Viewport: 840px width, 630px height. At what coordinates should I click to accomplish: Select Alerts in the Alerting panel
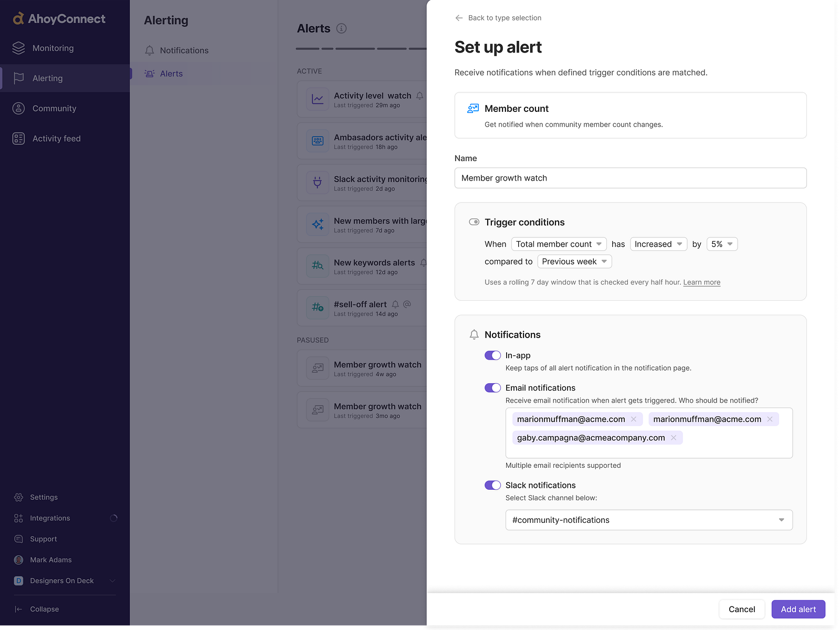(x=171, y=73)
